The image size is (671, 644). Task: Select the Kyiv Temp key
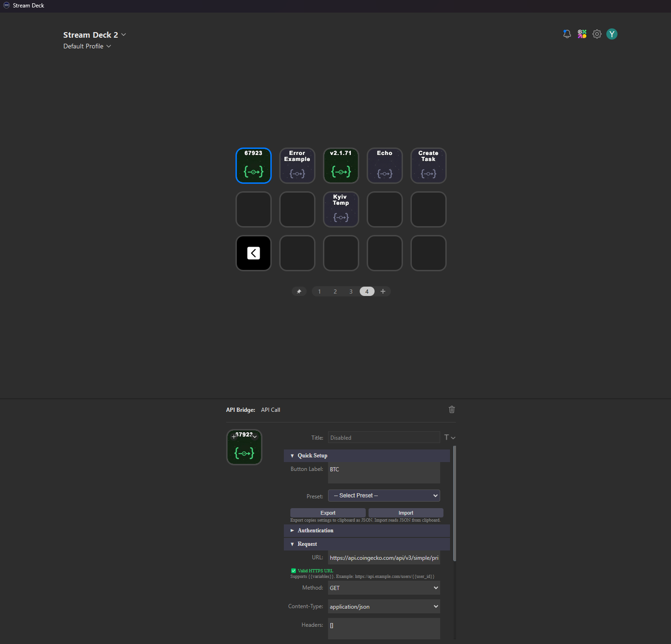[x=341, y=209]
